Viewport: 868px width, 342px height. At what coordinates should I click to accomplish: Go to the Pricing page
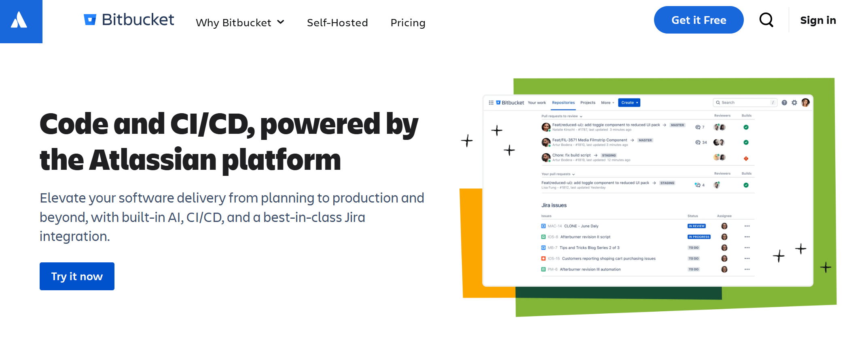point(408,23)
